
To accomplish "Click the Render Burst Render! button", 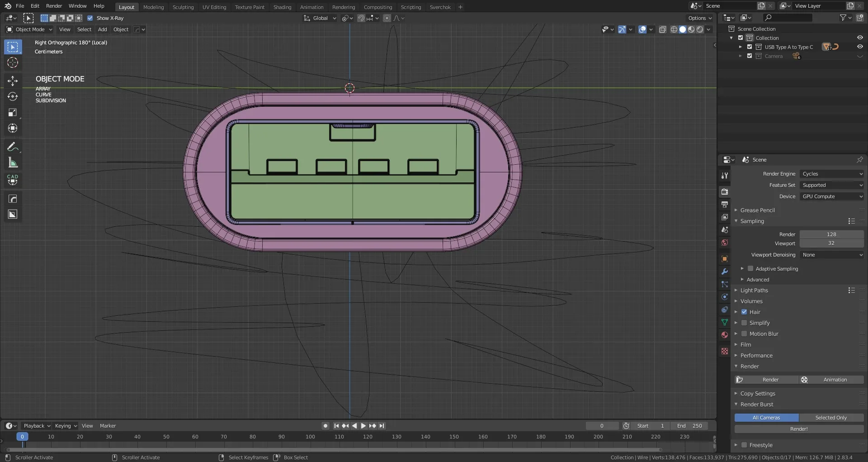I will (798, 429).
